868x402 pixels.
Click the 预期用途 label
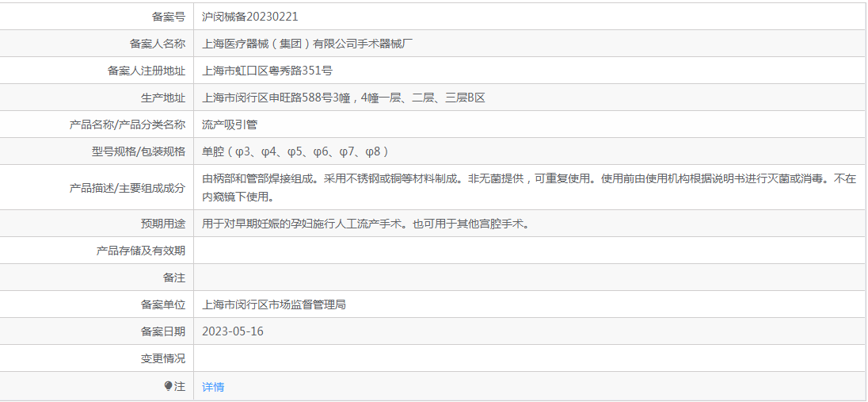pos(163,224)
